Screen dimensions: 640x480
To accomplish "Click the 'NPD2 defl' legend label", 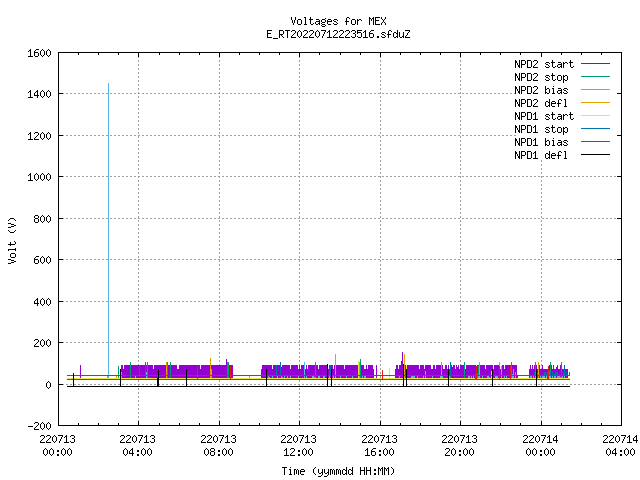I will click(x=541, y=103).
